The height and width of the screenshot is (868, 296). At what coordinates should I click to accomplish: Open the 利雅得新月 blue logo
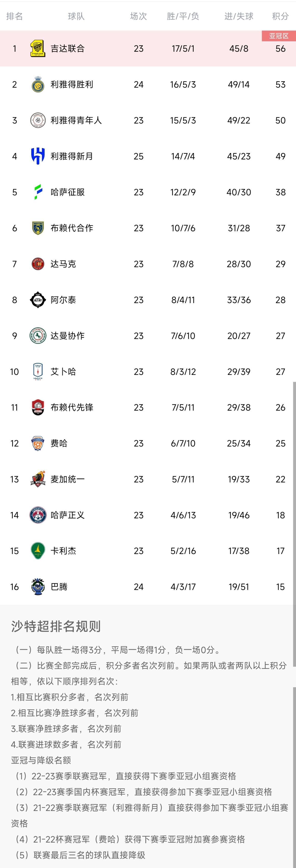coord(38,156)
